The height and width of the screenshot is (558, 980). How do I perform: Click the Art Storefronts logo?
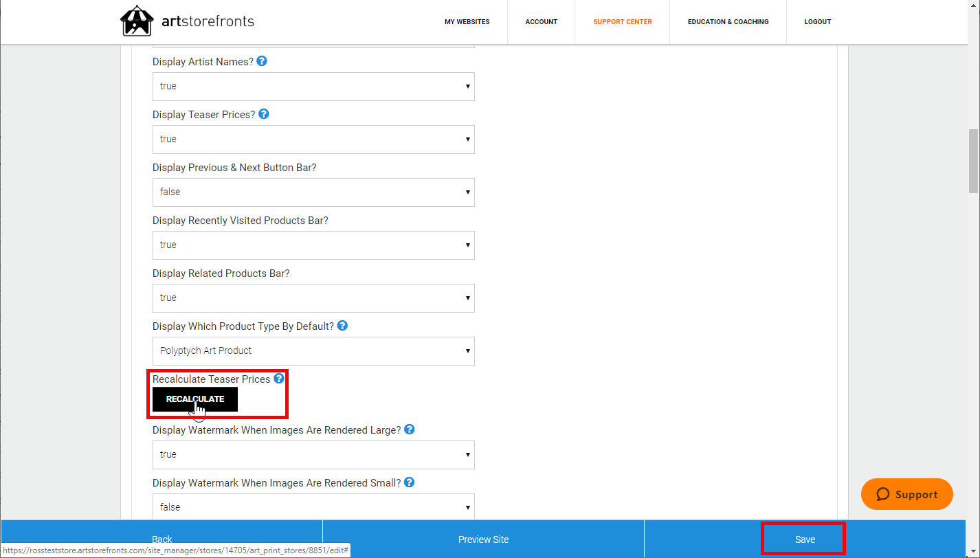click(187, 21)
